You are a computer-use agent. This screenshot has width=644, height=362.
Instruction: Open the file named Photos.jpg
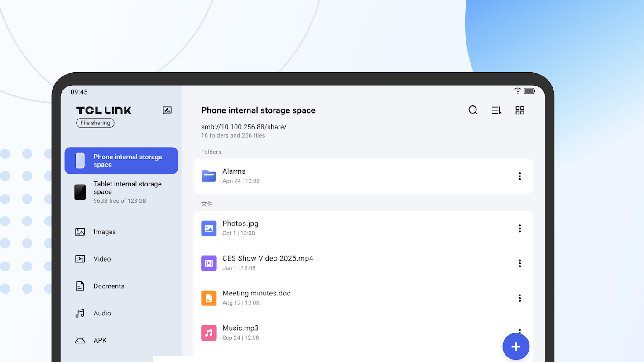click(x=240, y=224)
